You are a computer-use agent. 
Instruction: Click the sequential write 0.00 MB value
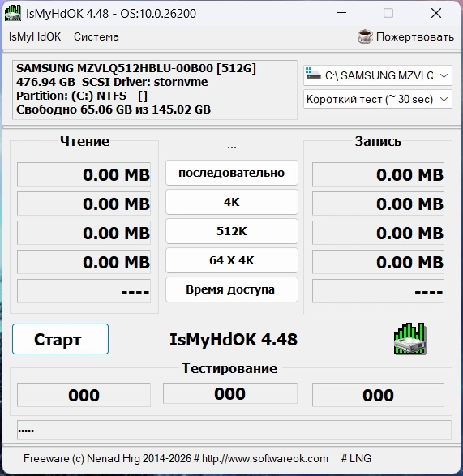point(378,174)
